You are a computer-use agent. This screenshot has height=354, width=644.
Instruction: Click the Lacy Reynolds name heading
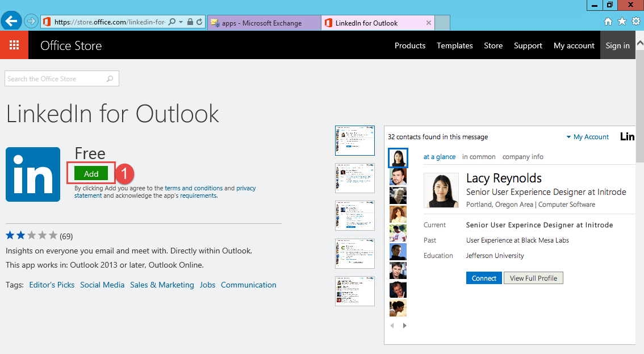tap(504, 178)
